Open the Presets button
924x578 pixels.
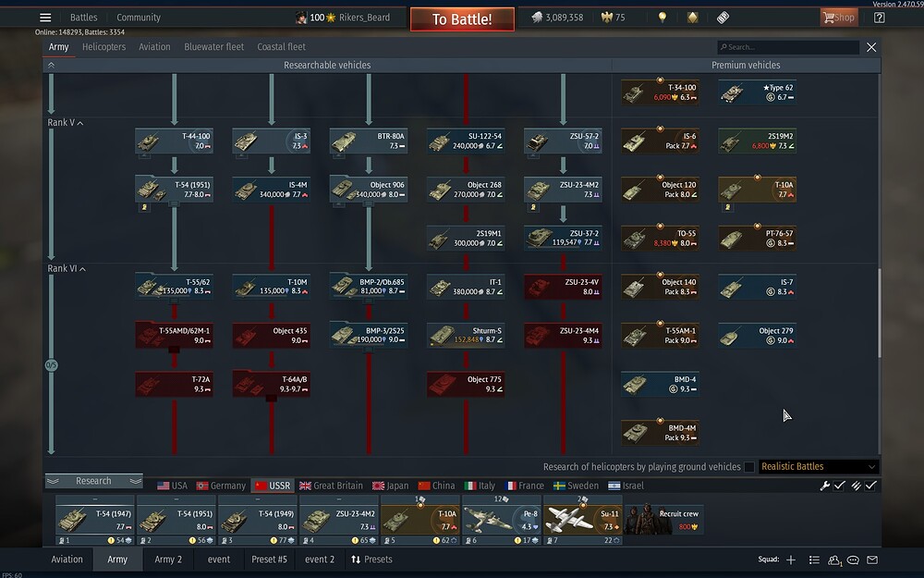(371, 560)
